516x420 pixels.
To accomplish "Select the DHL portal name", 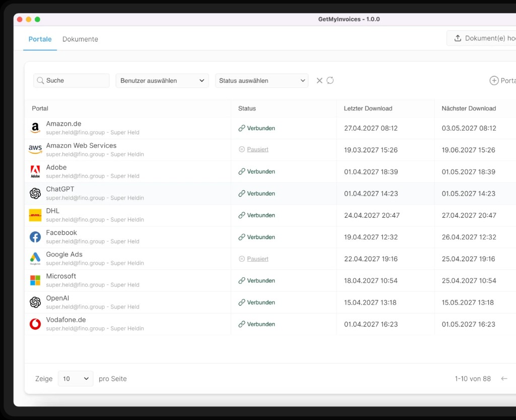I will pyautogui.click(x=52, y=211).
